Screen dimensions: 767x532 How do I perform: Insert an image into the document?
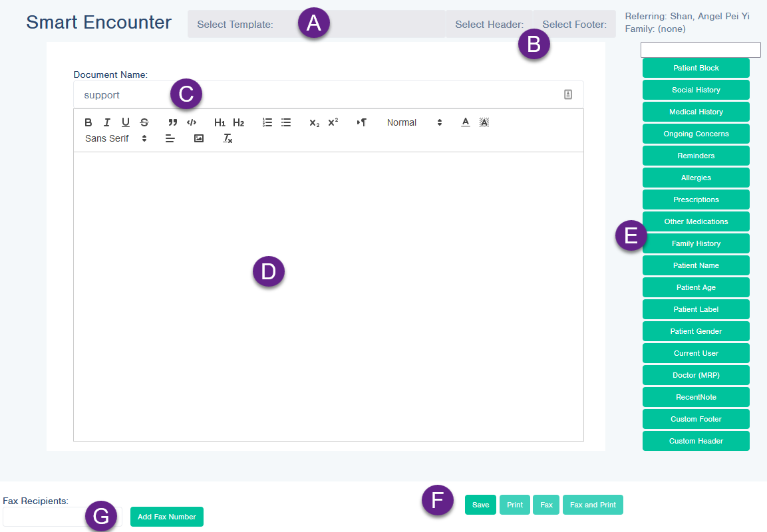point(198,138)
